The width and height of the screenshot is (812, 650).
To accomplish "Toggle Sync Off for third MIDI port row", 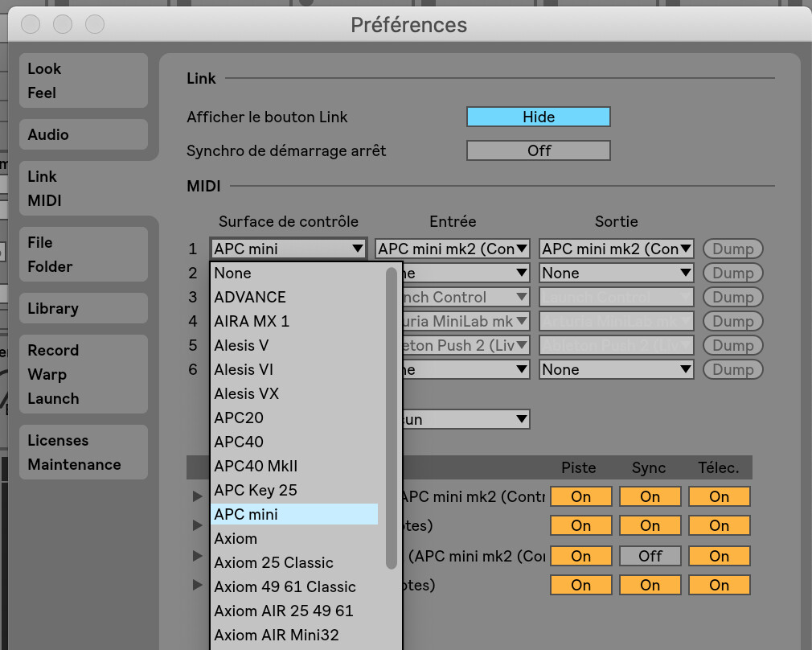I will (x=650, y=556).
